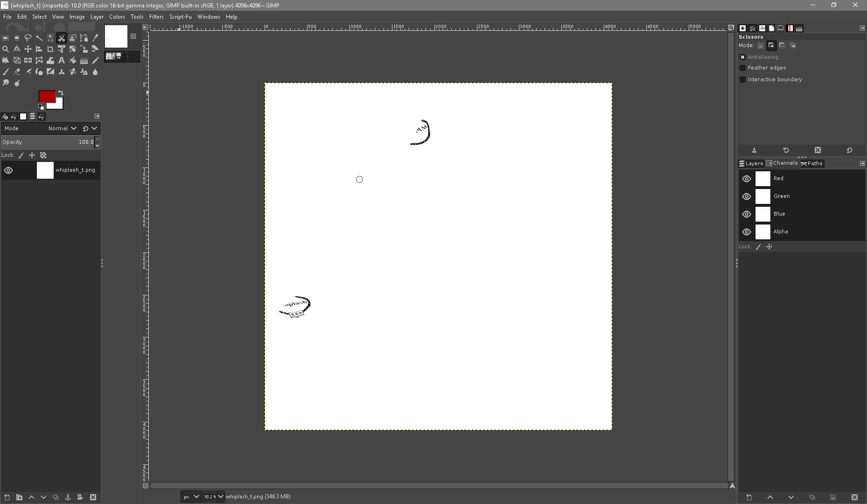Increase layer opacity with the up arrow
Image resolution: width=867 pixels, height=504 pixels.
[x=97, y=139]
